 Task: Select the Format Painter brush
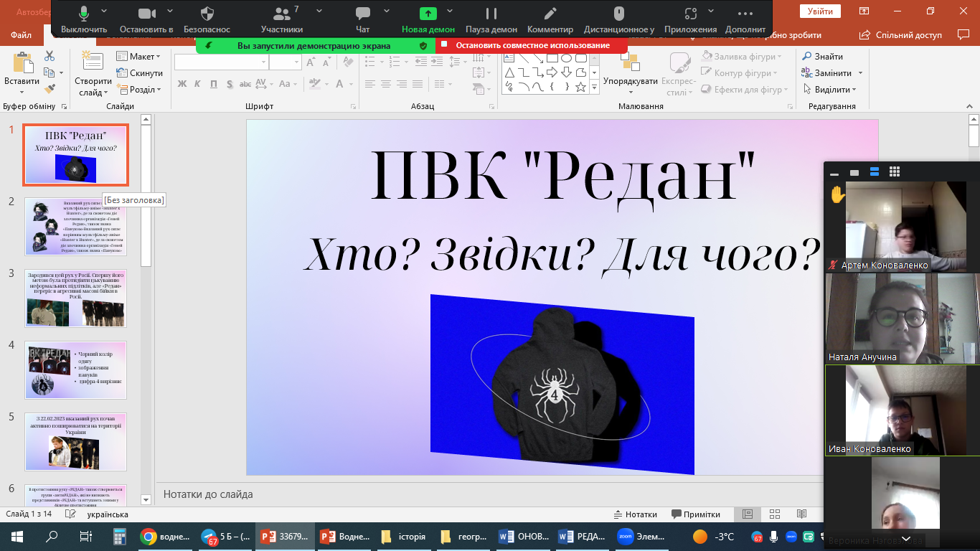(x=50, y=89)
